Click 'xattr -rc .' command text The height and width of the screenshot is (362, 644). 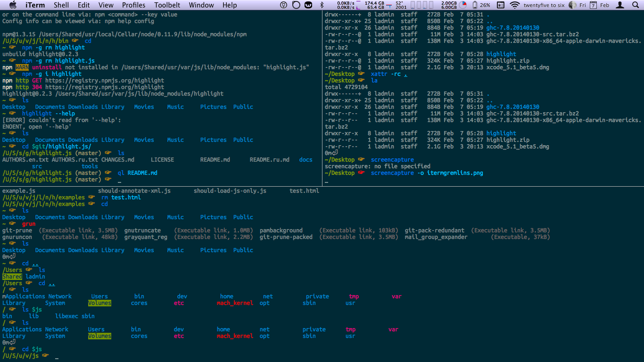[389, 74]
